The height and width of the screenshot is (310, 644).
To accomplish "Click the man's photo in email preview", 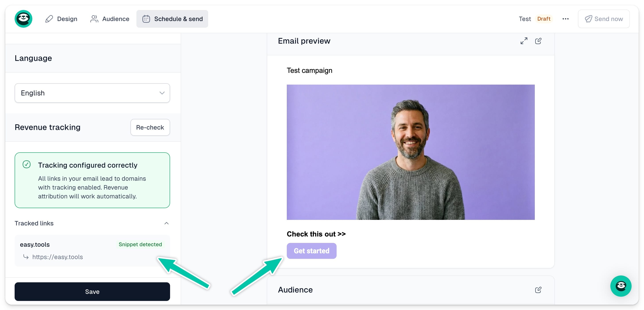I will (411, 152).
